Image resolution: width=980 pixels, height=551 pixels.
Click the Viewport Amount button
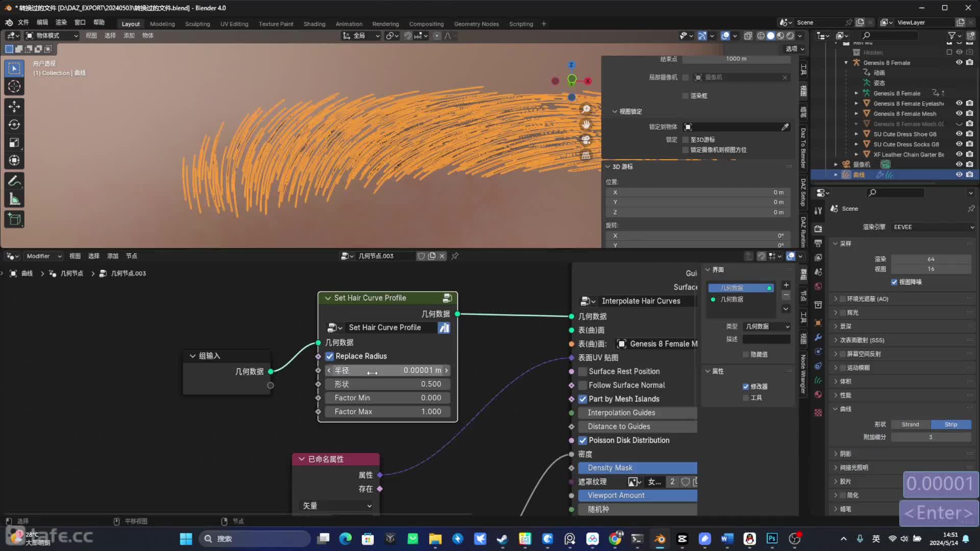coord(638,495)
